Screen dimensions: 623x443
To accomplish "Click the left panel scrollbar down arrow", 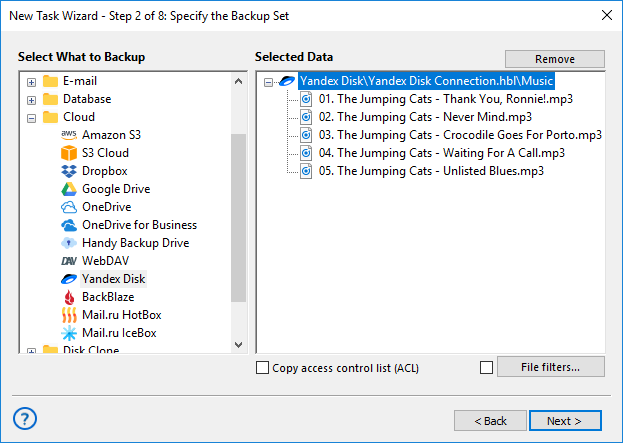I will (x=238, y=344).
